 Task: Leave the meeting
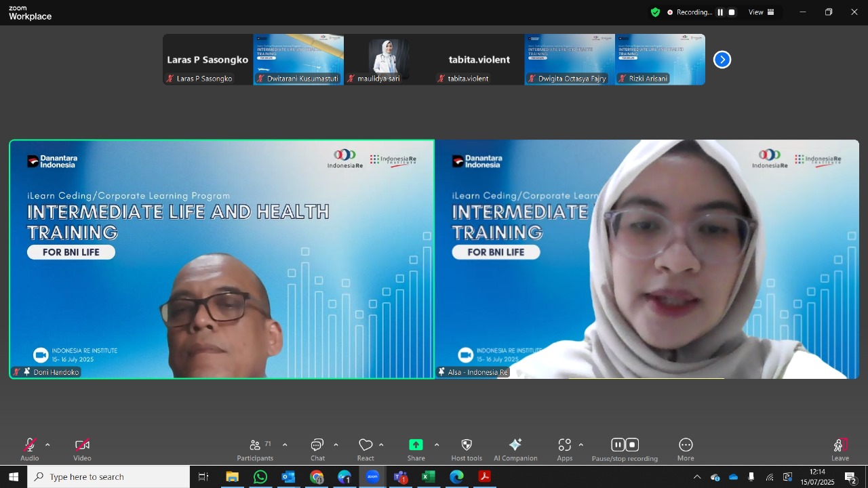[840, 449]
